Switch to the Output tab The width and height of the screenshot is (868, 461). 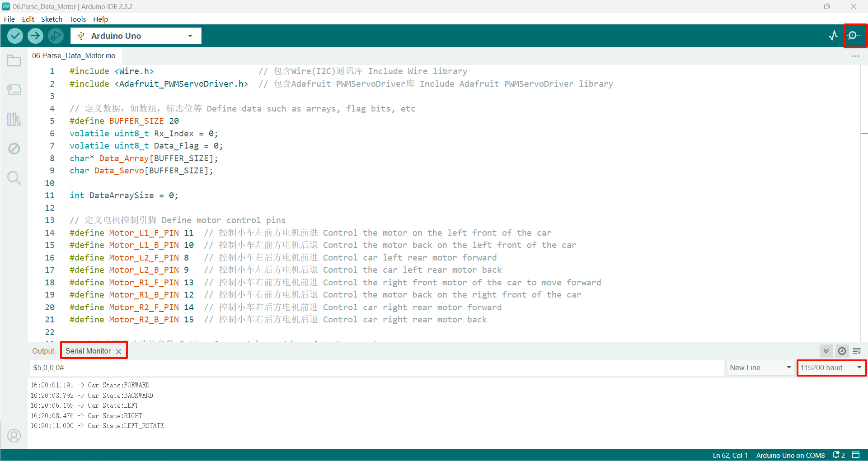43,351
